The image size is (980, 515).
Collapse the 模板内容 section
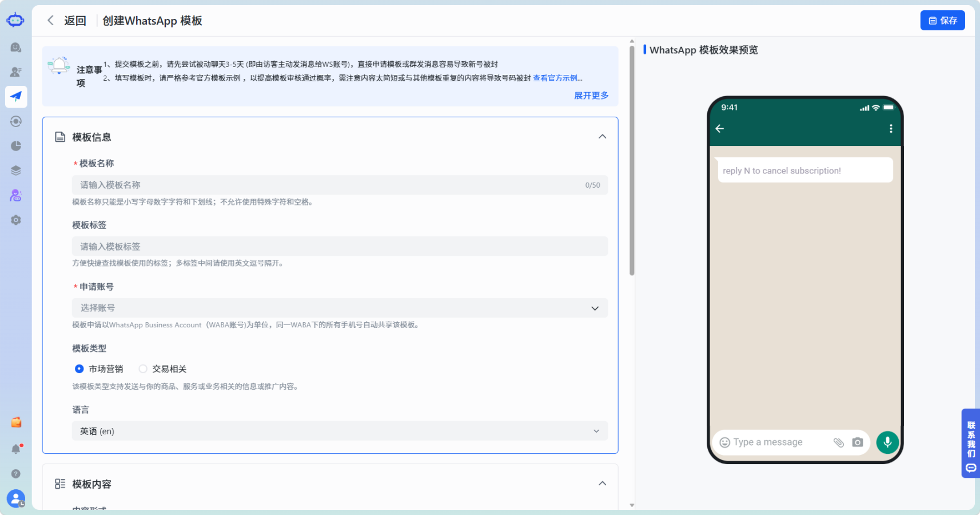click(x=602, y=484)
